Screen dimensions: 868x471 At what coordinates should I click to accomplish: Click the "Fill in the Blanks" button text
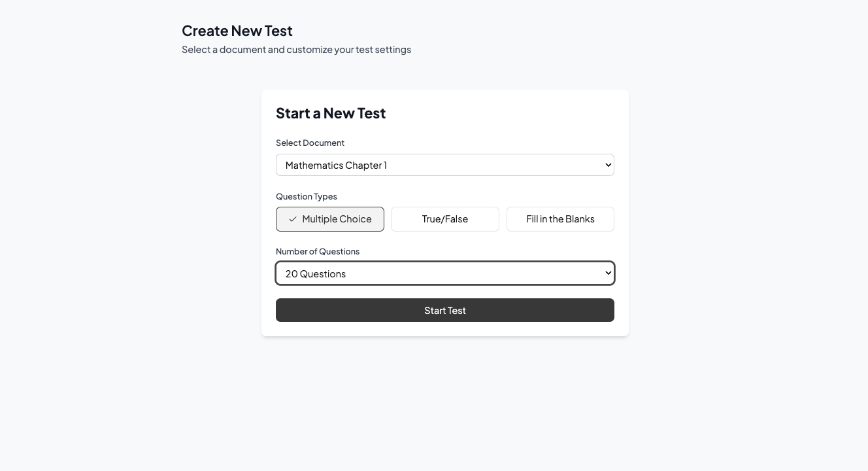560,219
